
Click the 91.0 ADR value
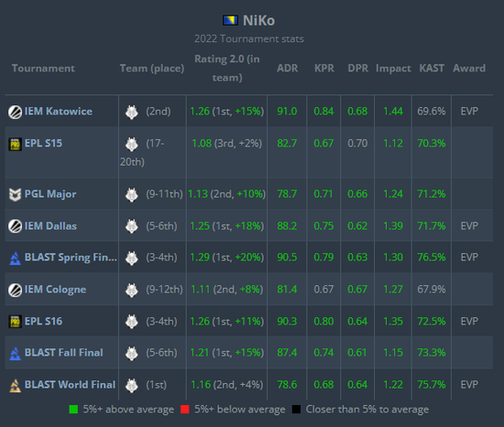[x=287, y=112]
